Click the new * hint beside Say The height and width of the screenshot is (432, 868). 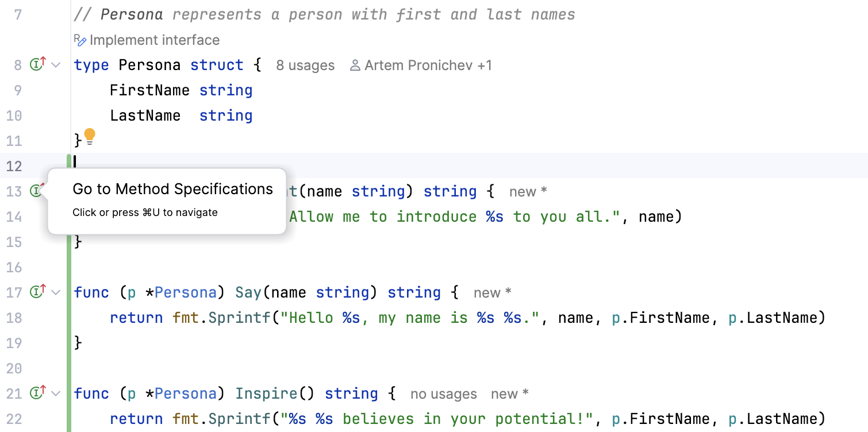tap(492, 293)
